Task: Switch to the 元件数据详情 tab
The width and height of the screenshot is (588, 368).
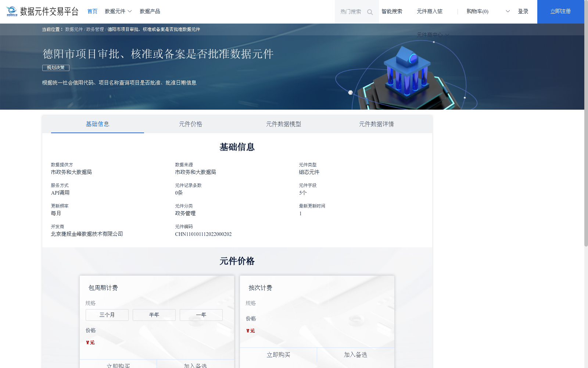Action: coord(376,124)
